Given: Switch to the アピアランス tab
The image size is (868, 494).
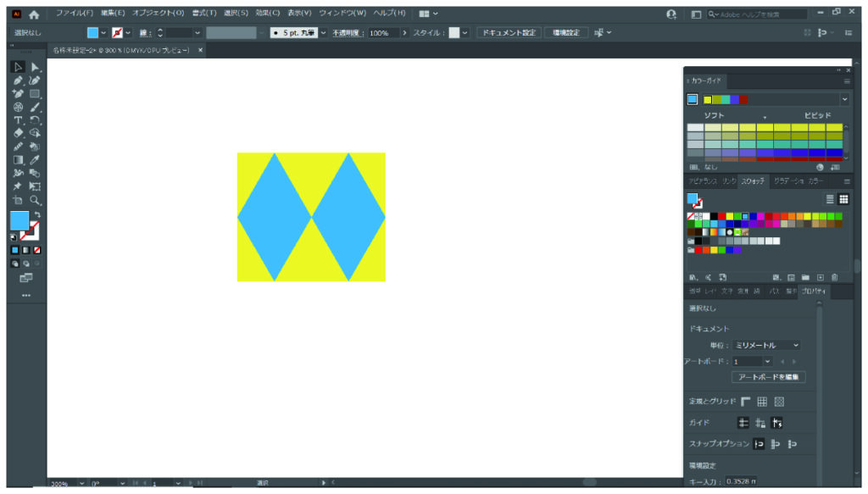Looking at the screenshot, I should coord(703,181).
